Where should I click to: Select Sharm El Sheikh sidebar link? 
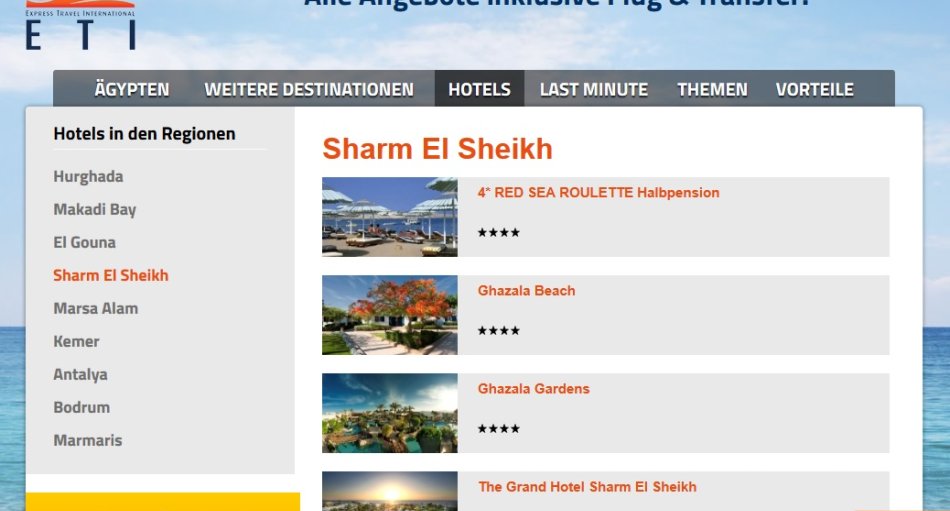tap(111, 275)
